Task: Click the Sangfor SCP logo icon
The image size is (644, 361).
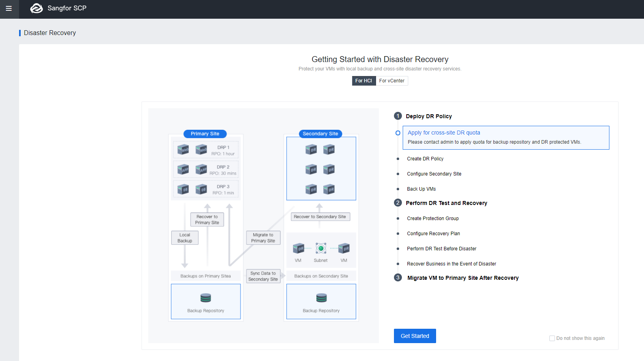Action: (x=37, y=8)
